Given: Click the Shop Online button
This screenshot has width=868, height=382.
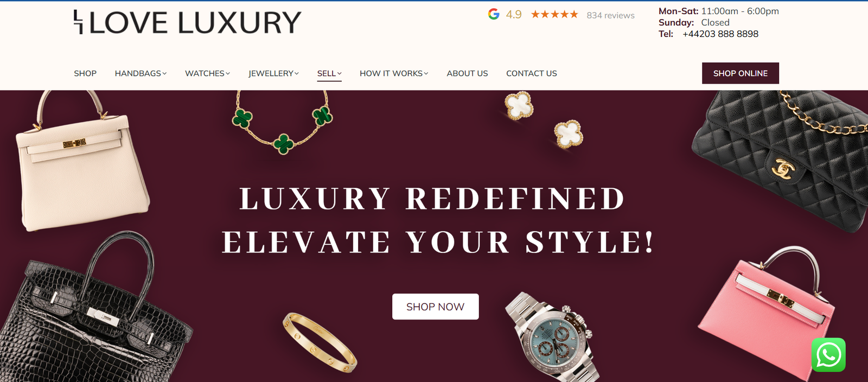Looking at the screenshot, I should click(741, 73).
